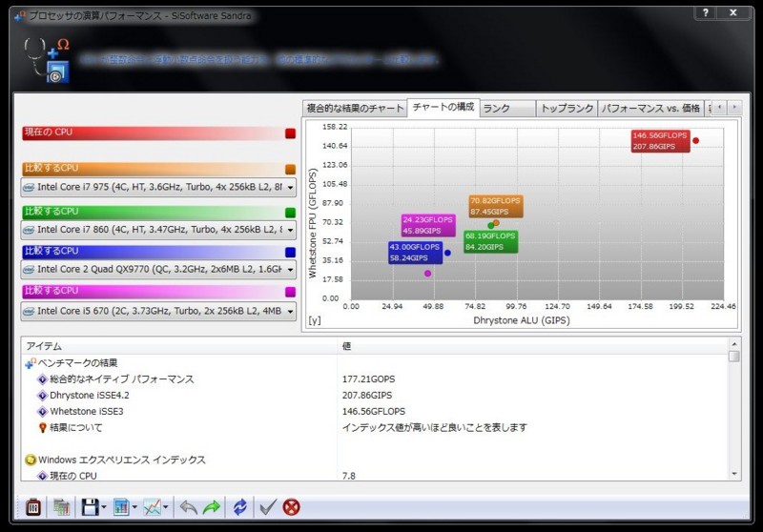763x532 pixels.
Task: Click the blue refresh arrows icon
Action: coord(240,507)
